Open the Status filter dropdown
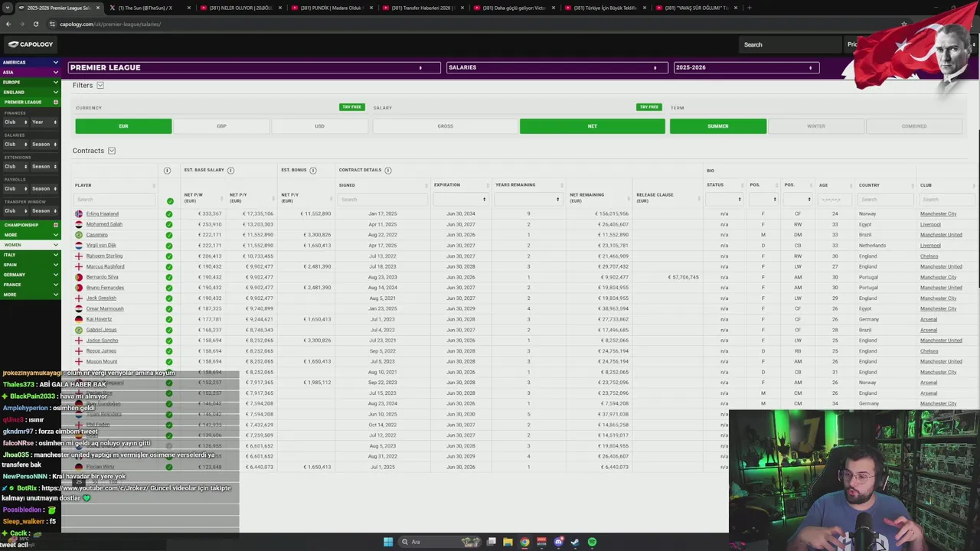 (x=724, y=199)
